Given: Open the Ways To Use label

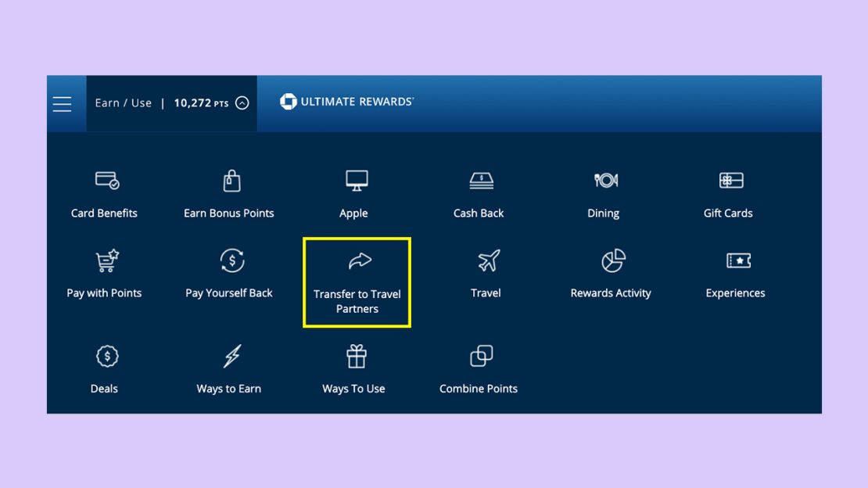Looking at the screenshot, I should point(353,389).
